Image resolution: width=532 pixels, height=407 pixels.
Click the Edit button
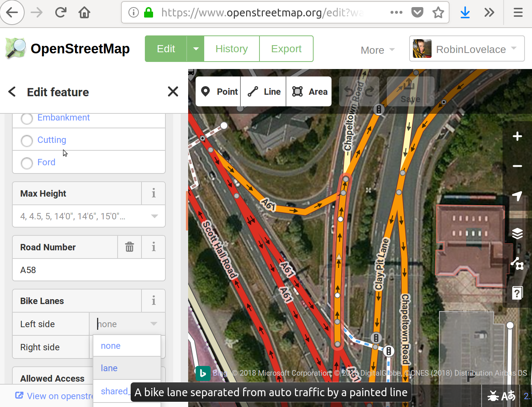[x=166, y=49]
